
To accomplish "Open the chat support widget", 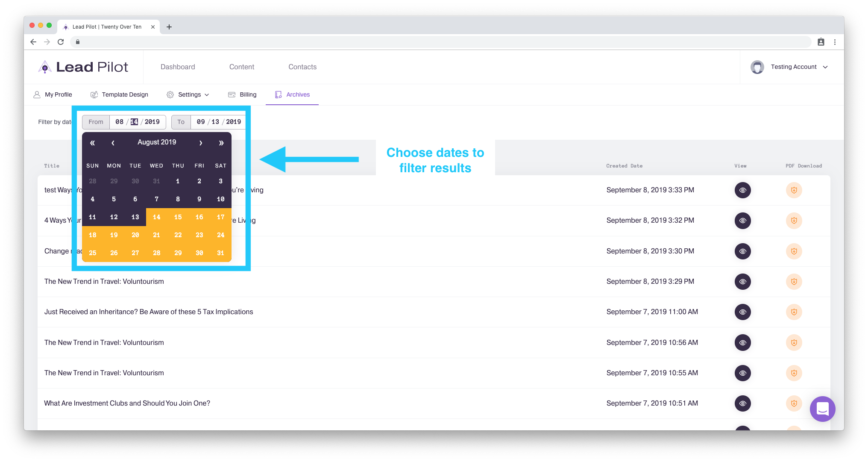I will (x=822, y=409).
